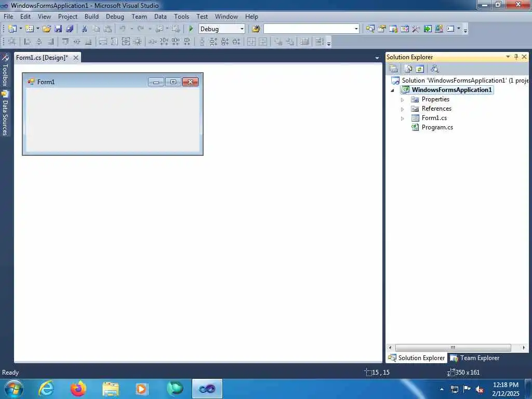Click Refresh icon in Solution Explorer toolbar
Viewport: 532px width, 399px height.
420,69
